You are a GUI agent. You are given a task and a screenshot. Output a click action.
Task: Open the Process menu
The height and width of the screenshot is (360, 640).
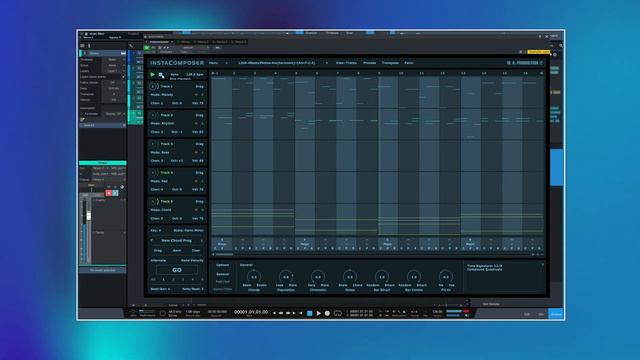tap(369, 63)
